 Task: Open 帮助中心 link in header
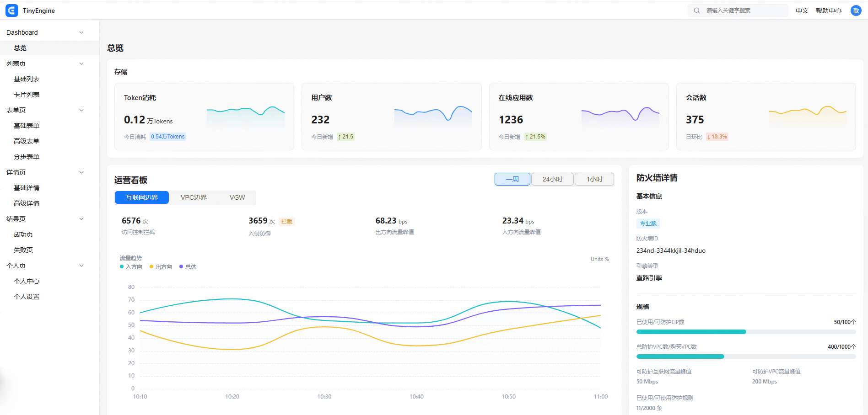[x=829, y=11]
